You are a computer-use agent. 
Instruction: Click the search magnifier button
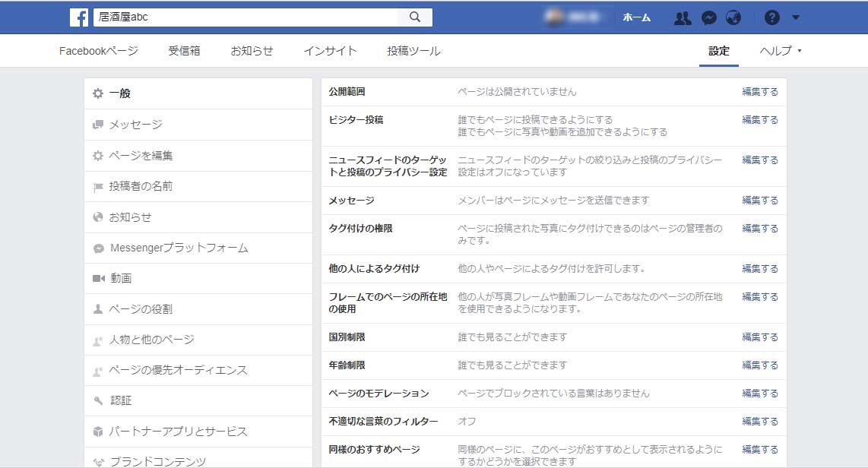[415, 17]
